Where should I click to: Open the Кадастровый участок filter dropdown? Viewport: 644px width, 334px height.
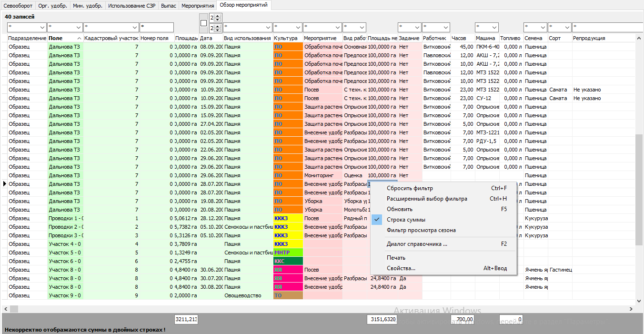[x=135, y=28]
